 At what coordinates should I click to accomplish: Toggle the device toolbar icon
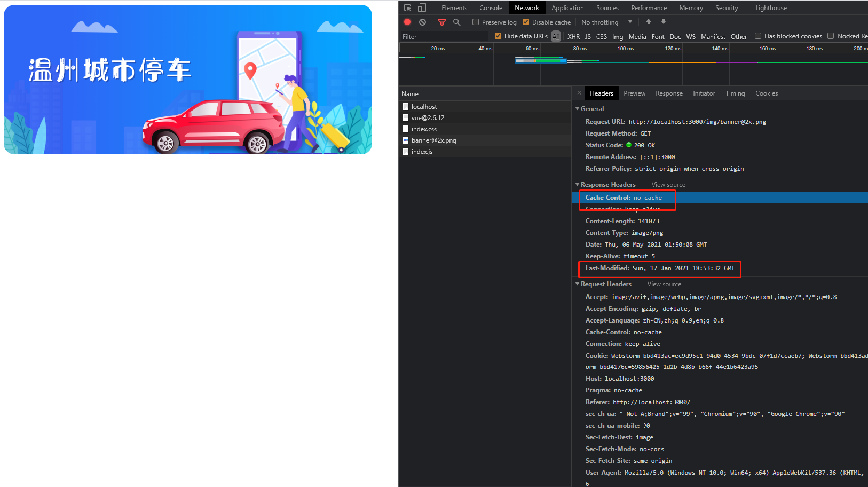422,7
